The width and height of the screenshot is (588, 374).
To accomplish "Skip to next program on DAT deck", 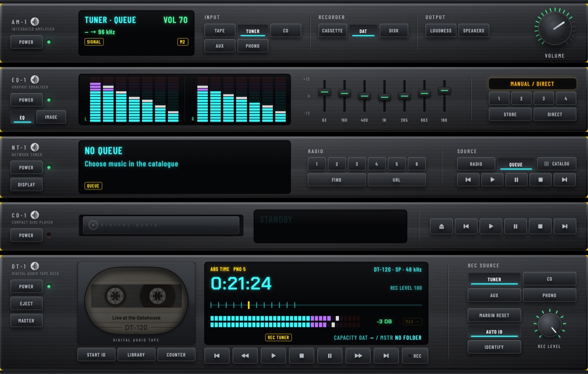I will (x=387, y=356).
